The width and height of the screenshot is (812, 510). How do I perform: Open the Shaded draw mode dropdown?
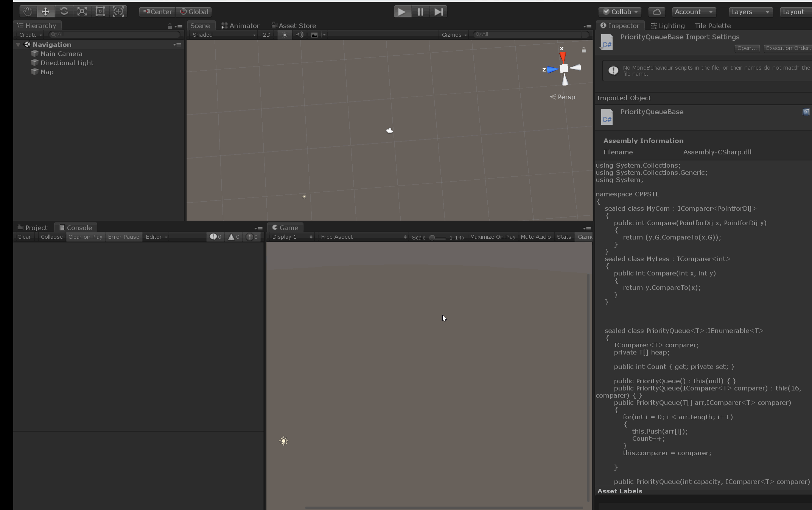tap(224, 35)
